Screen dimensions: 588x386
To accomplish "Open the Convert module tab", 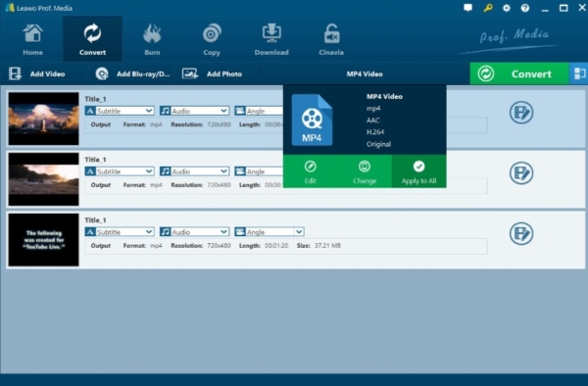I will pyautogui.click(x=92, y=39).
